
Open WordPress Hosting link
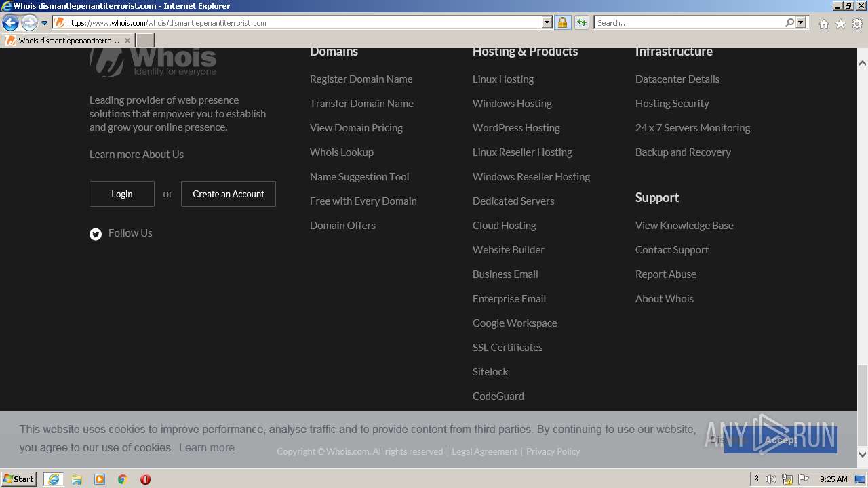coord(516,128)
